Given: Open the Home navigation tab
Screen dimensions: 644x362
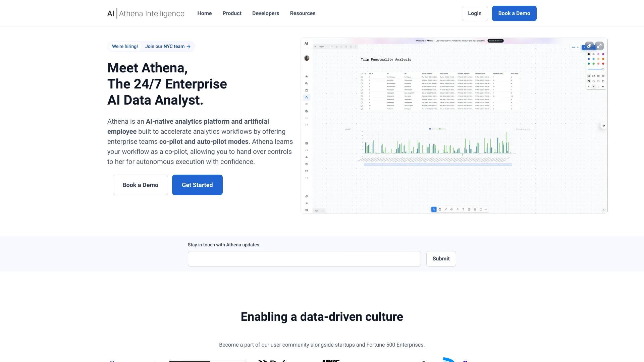Looking at the screenshot, I should coord(204,13).
